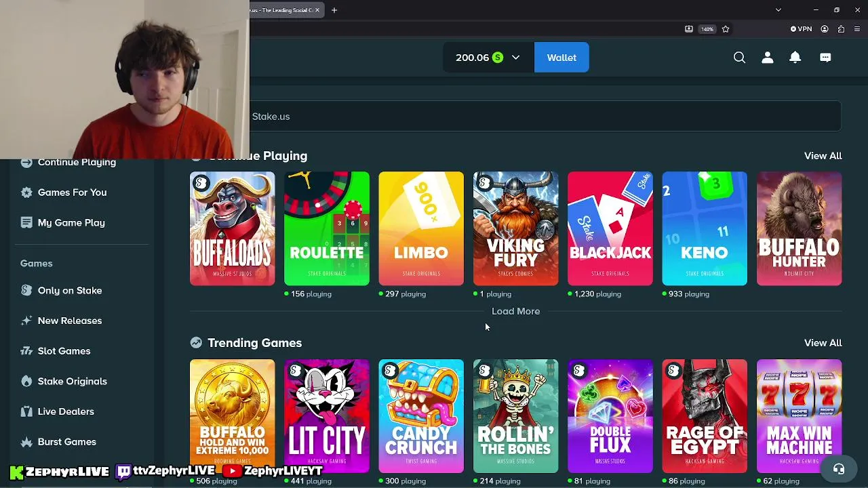
Task: Click the Games For You gear icon
Action: (x=26, y=192)
